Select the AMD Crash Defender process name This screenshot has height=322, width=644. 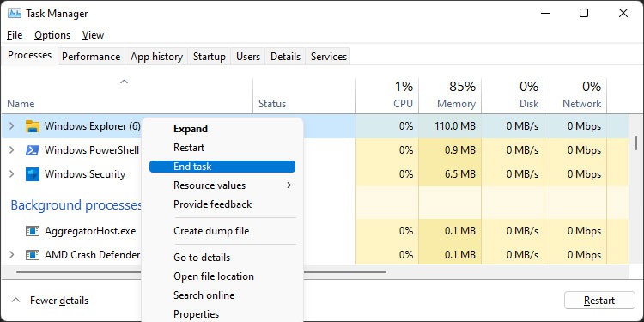pyautogui.click(x=93, y=255)
